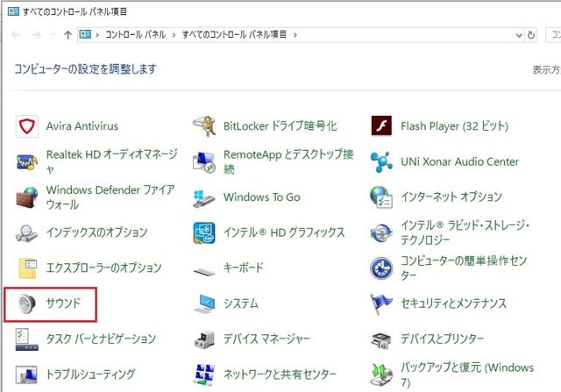Open the インデックスのオプション link
This screenshot has height=392, width=561.
coord(96,232)
